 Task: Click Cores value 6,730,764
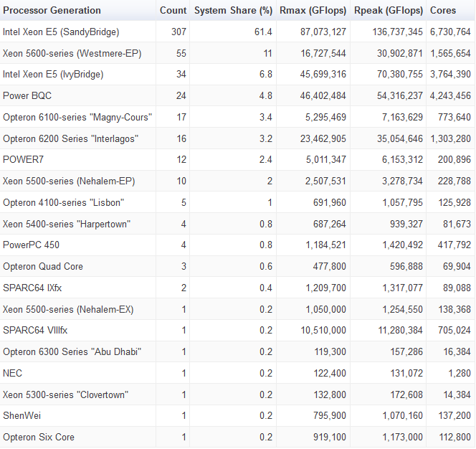[450, 32]
